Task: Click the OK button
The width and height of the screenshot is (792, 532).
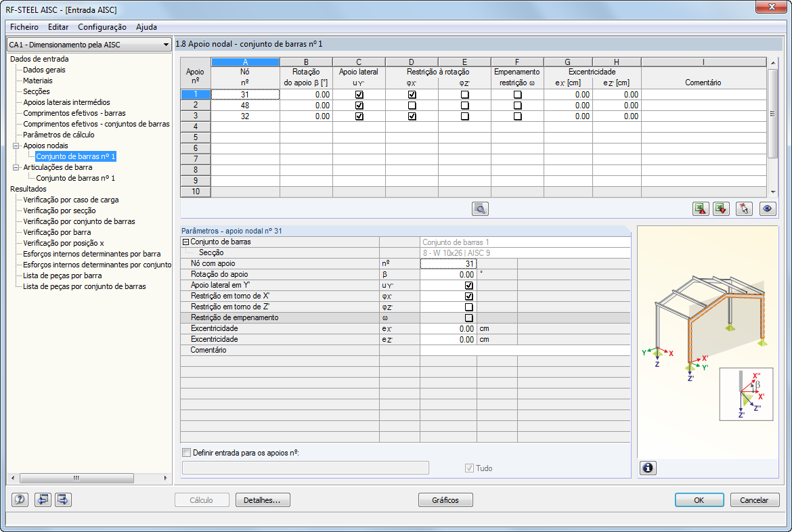Action: click(x=699, y=500)
